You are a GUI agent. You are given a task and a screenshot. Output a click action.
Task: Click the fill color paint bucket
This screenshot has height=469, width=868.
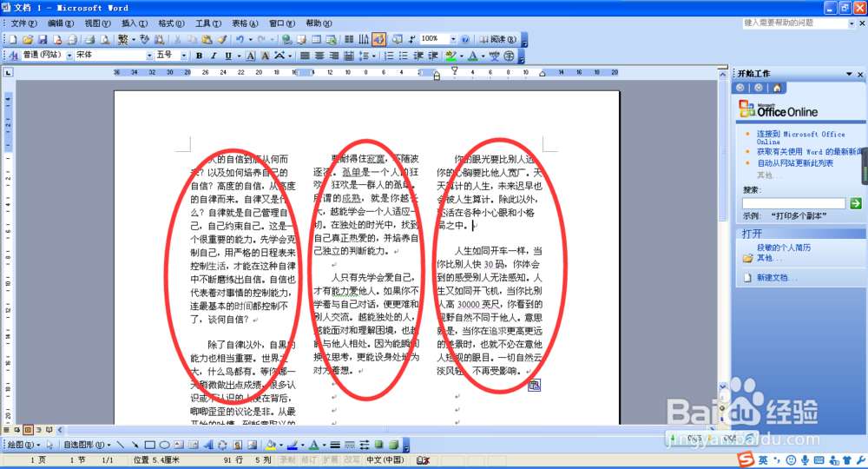271,445
